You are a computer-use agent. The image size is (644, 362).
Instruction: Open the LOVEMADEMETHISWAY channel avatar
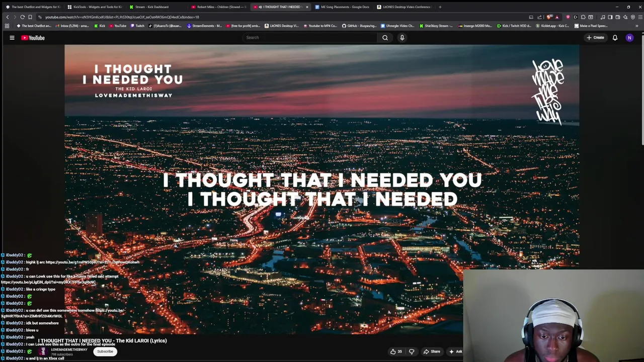point(43,351)
